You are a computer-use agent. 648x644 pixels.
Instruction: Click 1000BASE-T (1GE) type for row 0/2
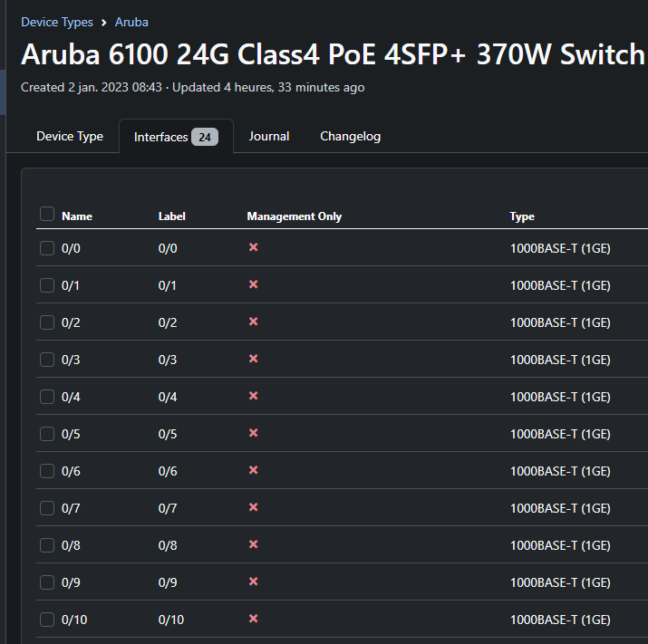tap(560, 322)
